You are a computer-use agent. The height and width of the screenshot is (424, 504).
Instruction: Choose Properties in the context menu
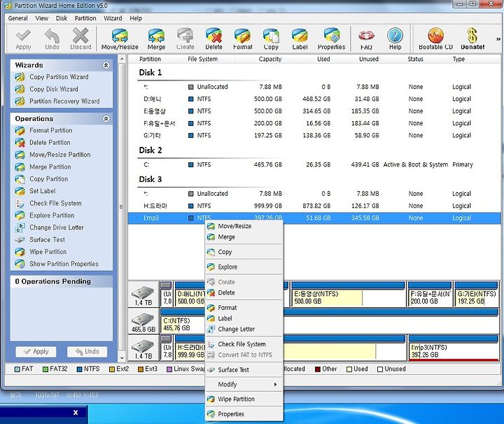[244, 414]
